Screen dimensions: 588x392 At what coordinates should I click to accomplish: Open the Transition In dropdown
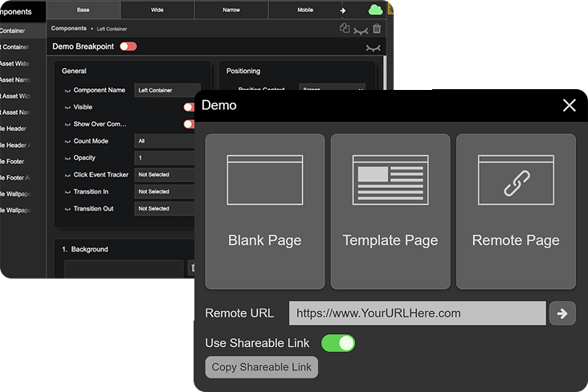coord(165,192)
